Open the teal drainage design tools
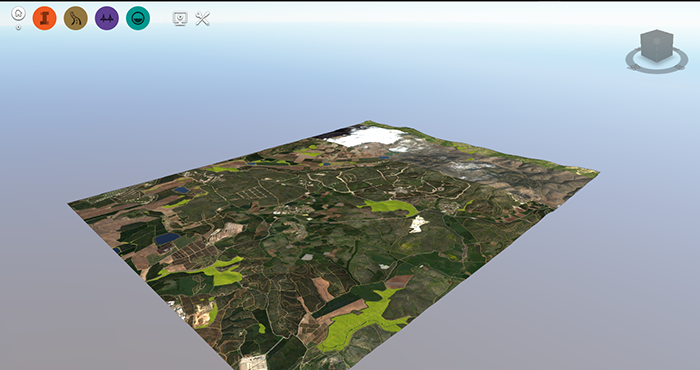The height and width of the screenshot is (370, 700). [138, 18]
